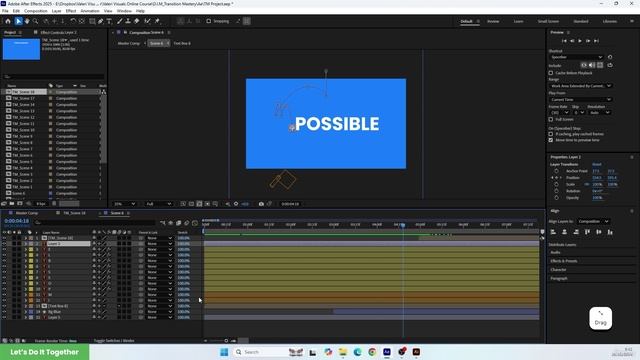
Task: Play the preview
Action: pos(580,41)
